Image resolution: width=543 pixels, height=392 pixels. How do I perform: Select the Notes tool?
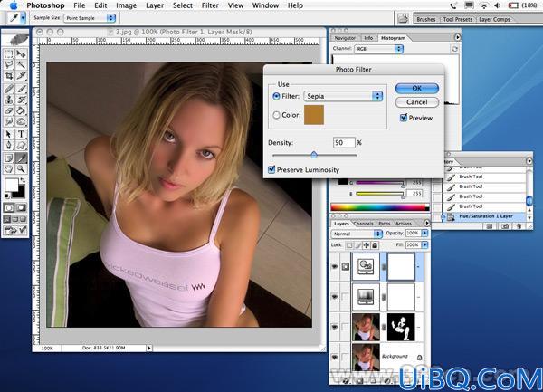pos(9,158)
